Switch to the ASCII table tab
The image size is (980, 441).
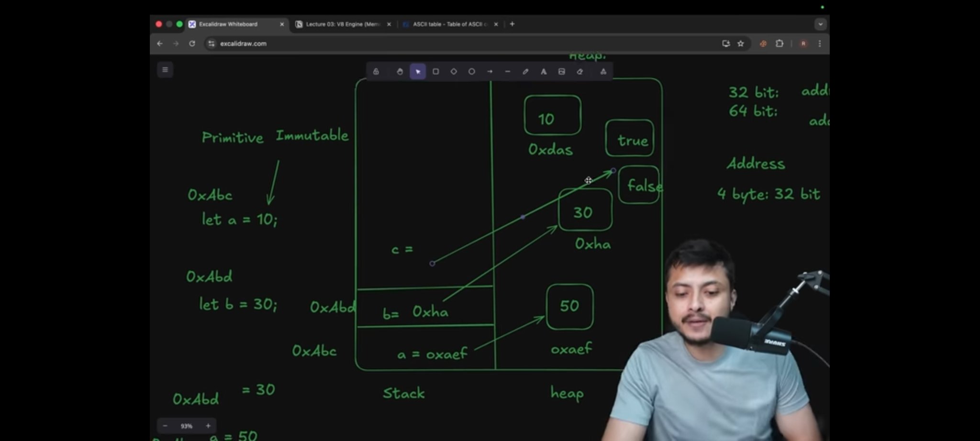450,24
